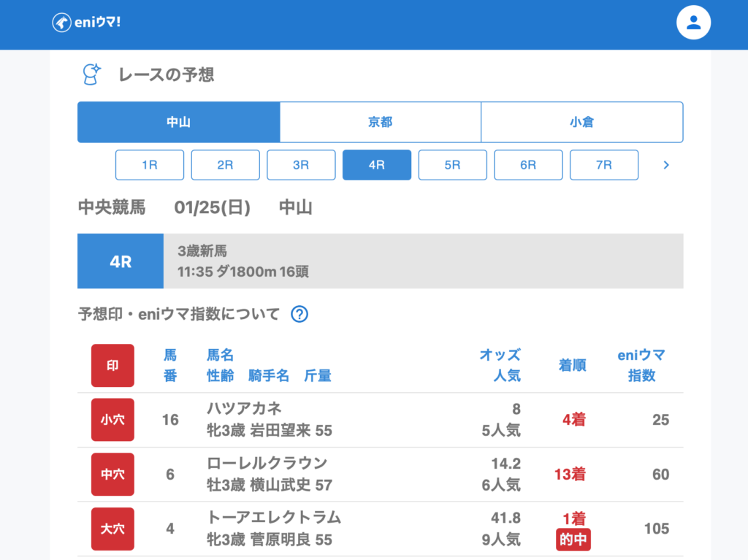Screen dimensions: 748x560
Task: Select race 2R
Action: click(225, 165)
